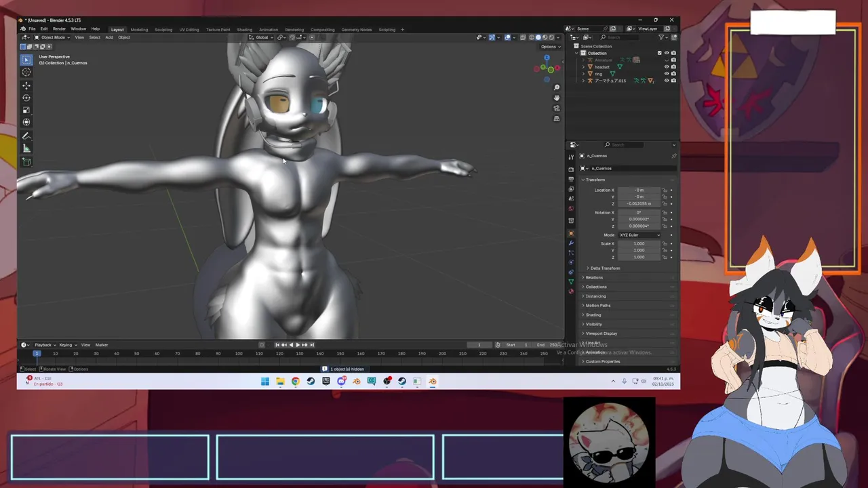
Task: Click the Blender logo menu icon
Action: (23, 29)
